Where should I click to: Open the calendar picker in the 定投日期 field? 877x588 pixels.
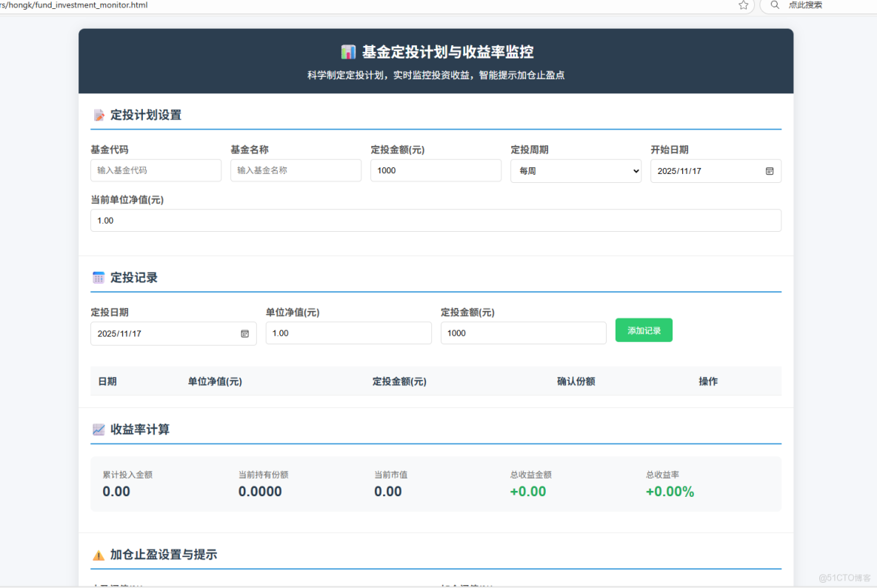pyautogui.click(x=244, y=334)
